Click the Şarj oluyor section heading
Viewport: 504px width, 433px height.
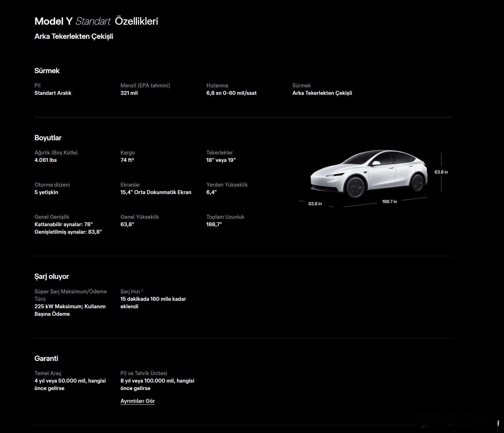[52, 276]
